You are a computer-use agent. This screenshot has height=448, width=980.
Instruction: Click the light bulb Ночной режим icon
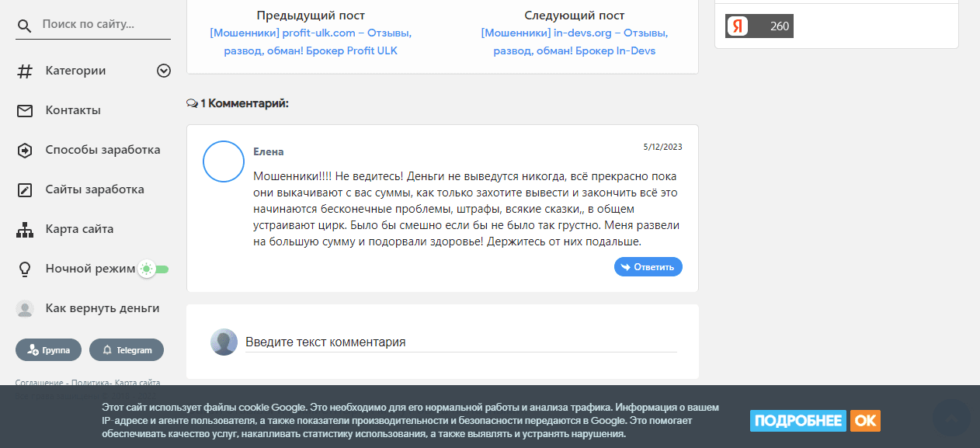pos(25,269)
